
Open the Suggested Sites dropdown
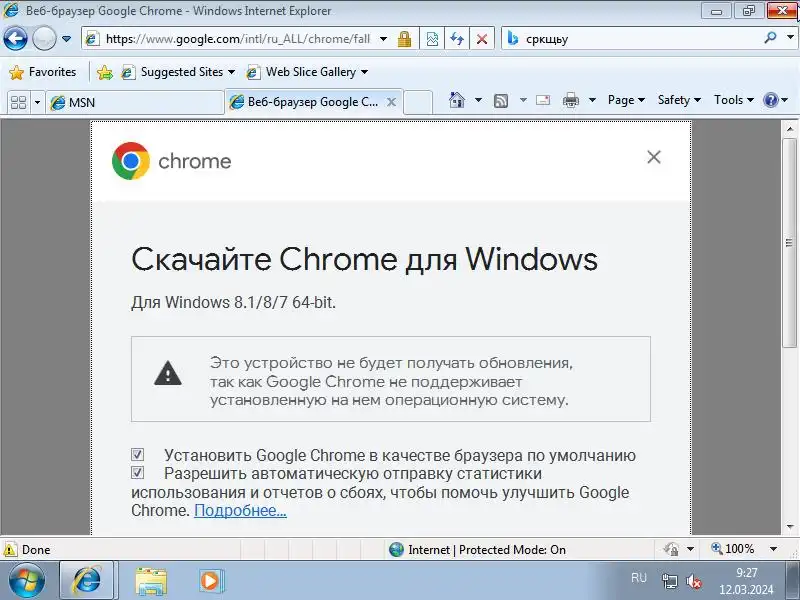tap(179, 72)
